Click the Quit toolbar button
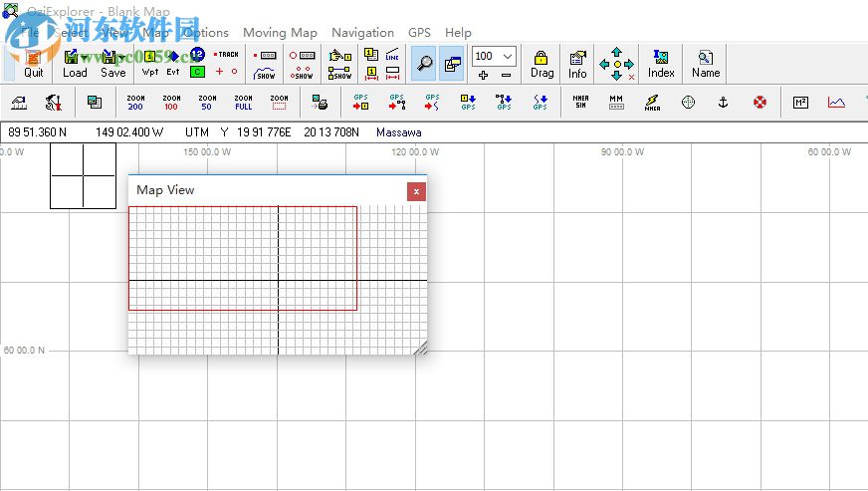 [33, 64]
